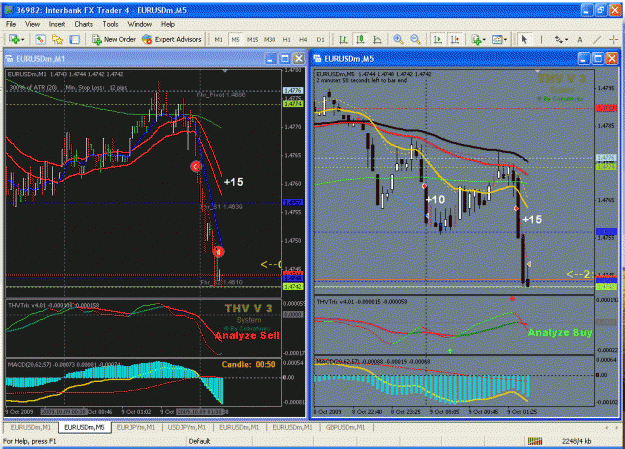Expand the Indicators dropdown arrow
The width and height of the screenshot is (625, 449).
(484, 39)
